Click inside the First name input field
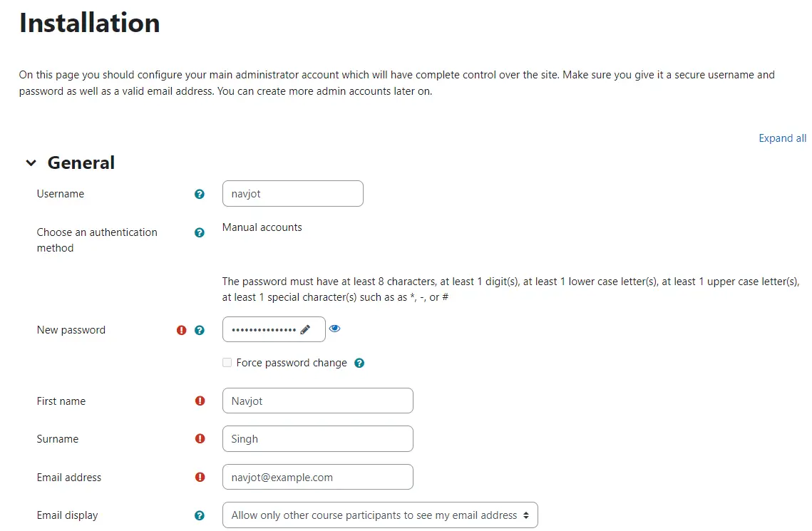Image resolution: width=812 pixels, height=531 pixels. click(317, 401)
